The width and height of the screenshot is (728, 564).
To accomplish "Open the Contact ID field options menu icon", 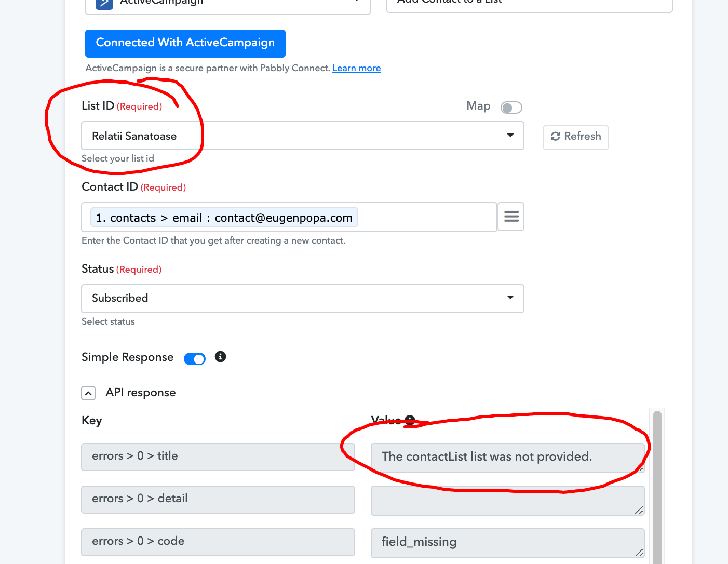I will pyautogui.click(x=511, y=217).
